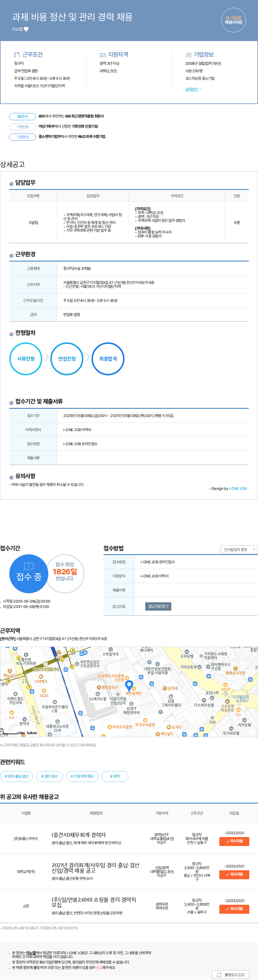Click the siren icon in 불량공고 신고
258x980 pixels.
219,975
